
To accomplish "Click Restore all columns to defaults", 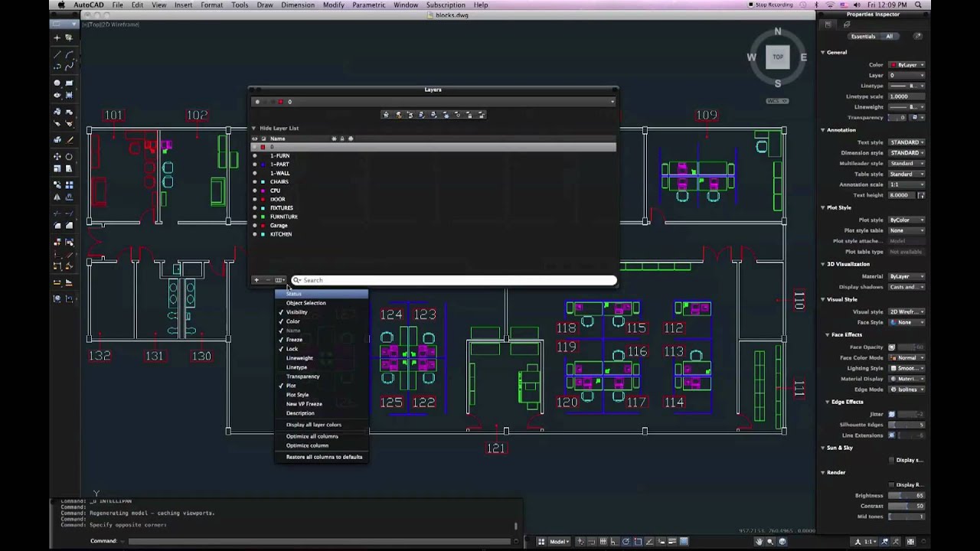I will pos(324,457).
